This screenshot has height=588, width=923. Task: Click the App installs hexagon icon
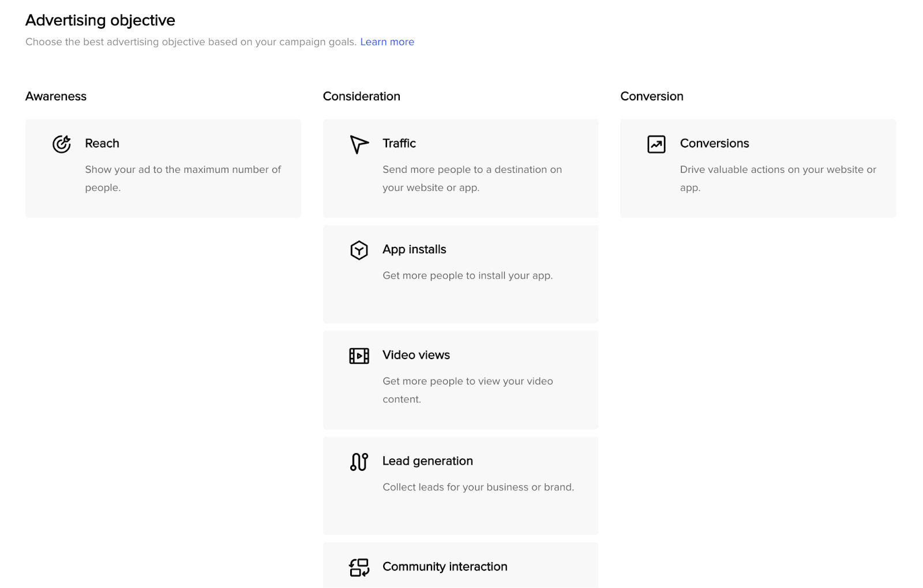359,250
